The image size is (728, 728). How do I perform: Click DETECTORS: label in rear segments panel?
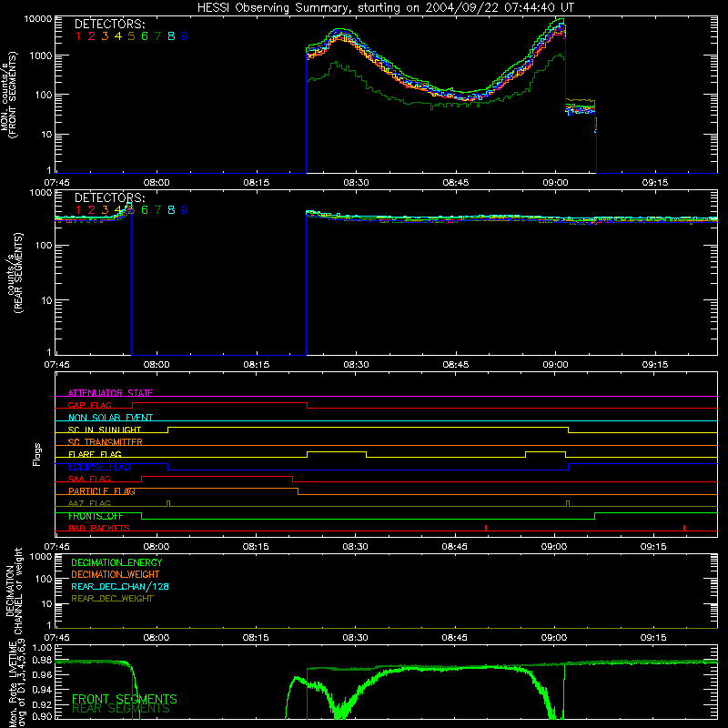click(109, 197)
